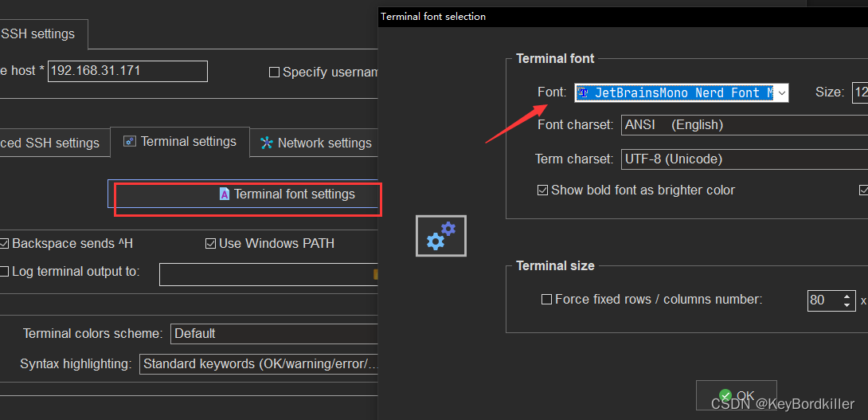Select the Terminal settings tab
The height and width of the screenshot is (420, 868).
180,142
